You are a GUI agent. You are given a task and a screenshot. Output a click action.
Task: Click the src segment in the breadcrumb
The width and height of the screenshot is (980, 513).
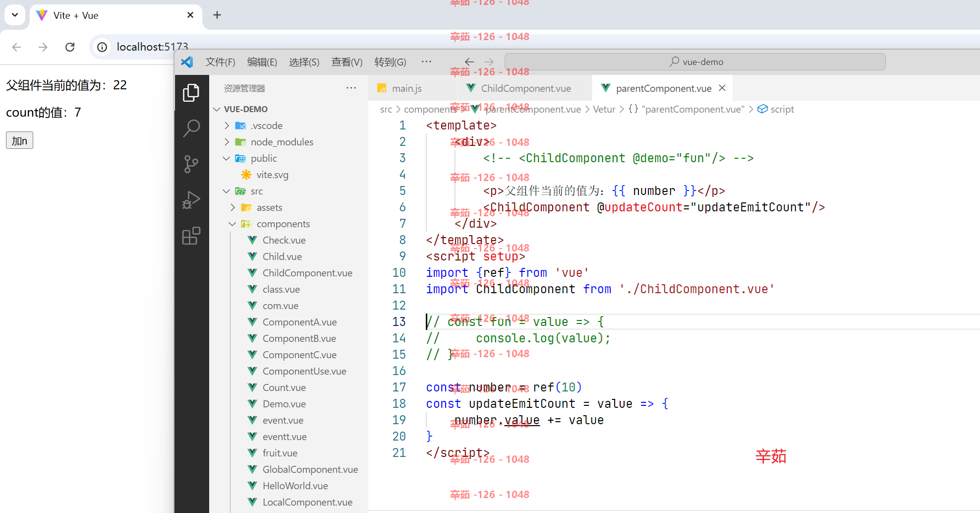386,109
